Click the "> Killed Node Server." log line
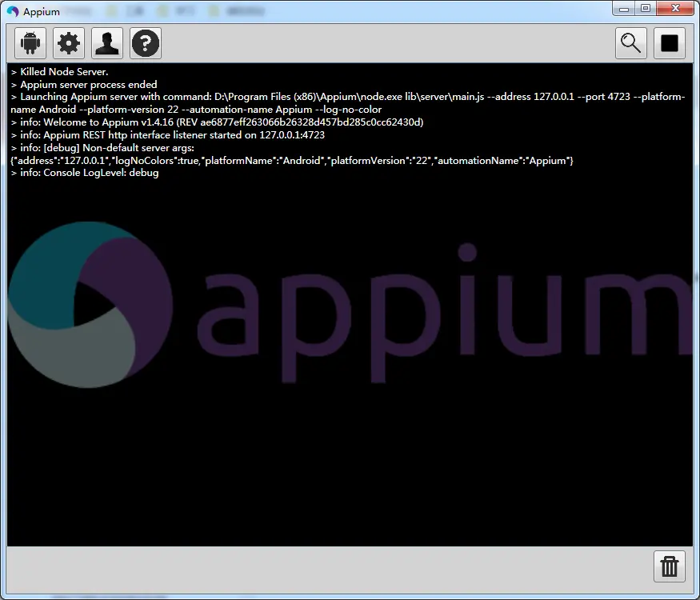Image resolution: width=700 pixels, height=600 pixels. click(59, 72)
